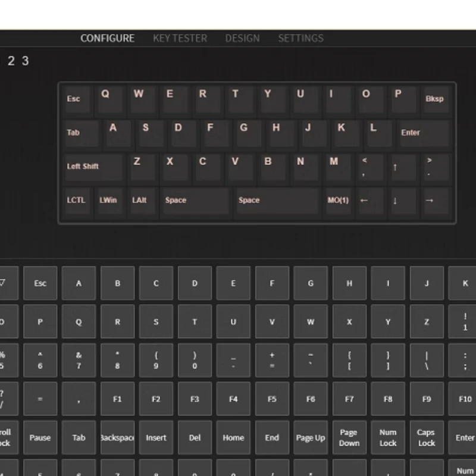Select the O key on the keyboard layout
Screen dimensions: 476x476
(x=371, y=99)
